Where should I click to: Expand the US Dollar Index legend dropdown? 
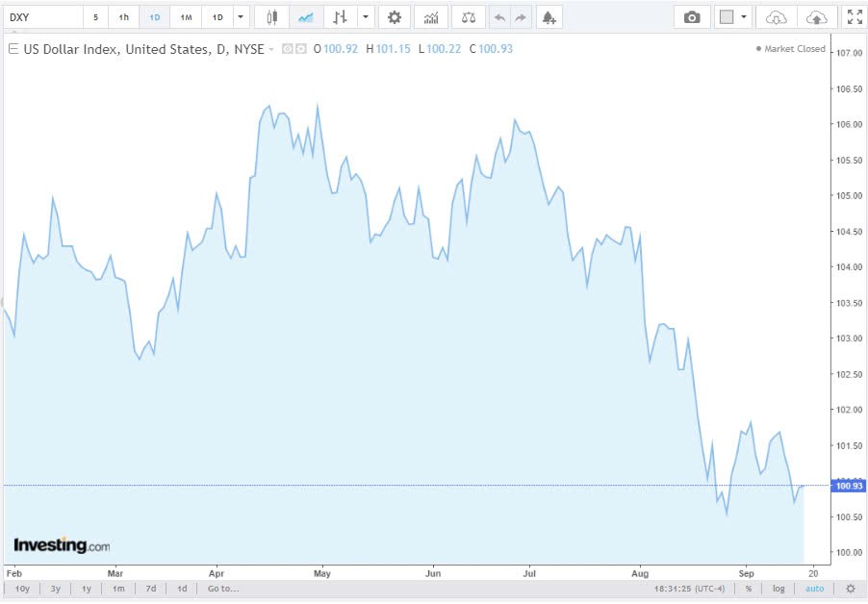(x=269, y=49)
